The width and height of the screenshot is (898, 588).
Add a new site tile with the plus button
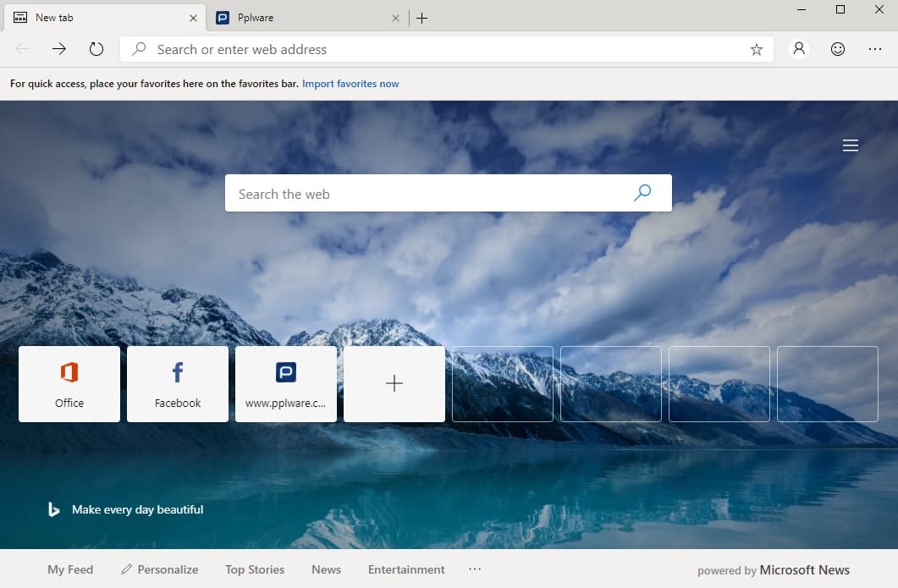coord(394,383)
